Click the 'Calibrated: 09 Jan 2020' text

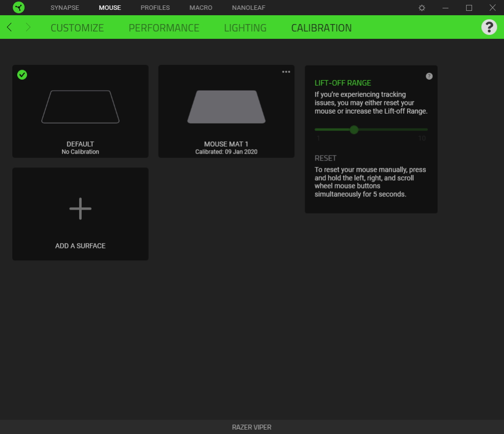(x=226, y=152)
